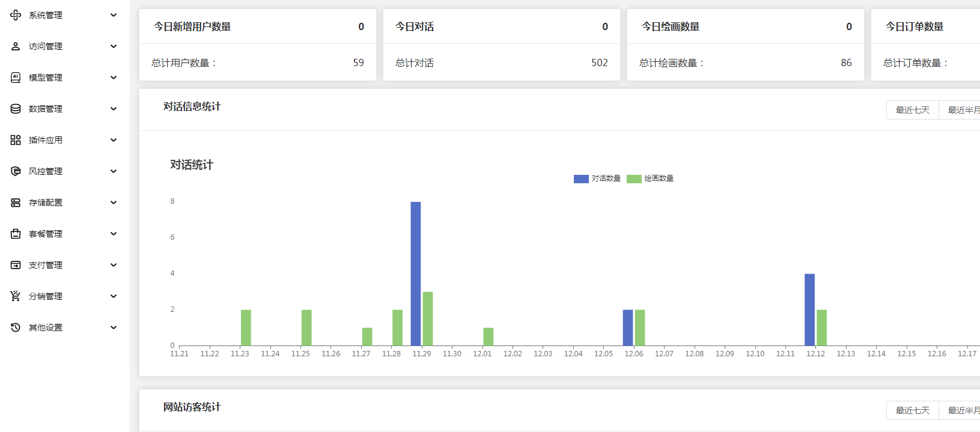
Task: Click the tall blue bar at 11.29
Action: [x=416, y=273]
